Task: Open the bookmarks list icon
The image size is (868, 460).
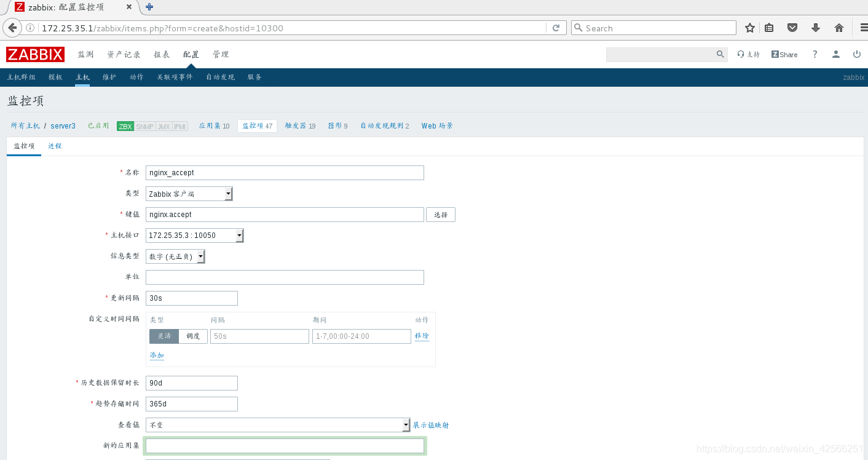Action: pyautogui.click(x=769, y=28)
